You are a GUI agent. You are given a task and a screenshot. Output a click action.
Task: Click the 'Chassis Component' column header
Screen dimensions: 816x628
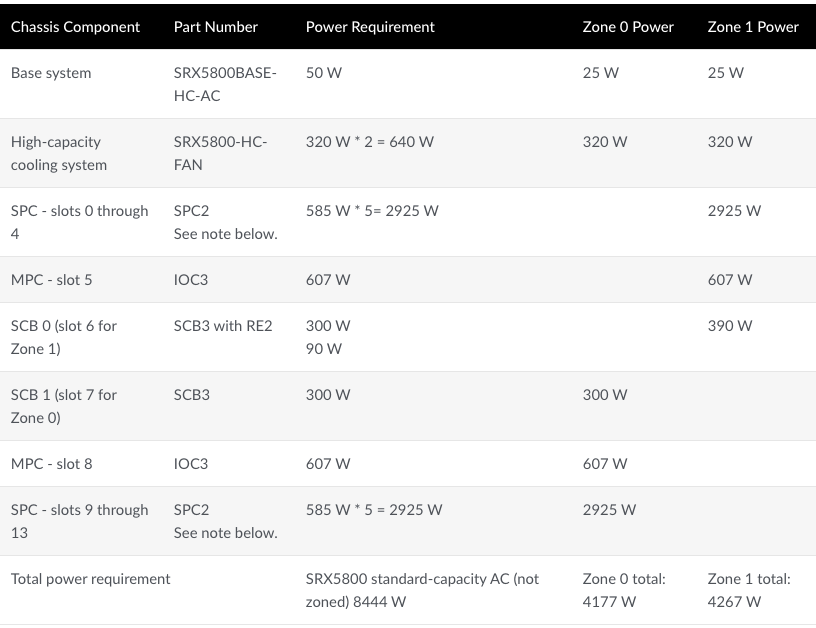coord(75,27)
